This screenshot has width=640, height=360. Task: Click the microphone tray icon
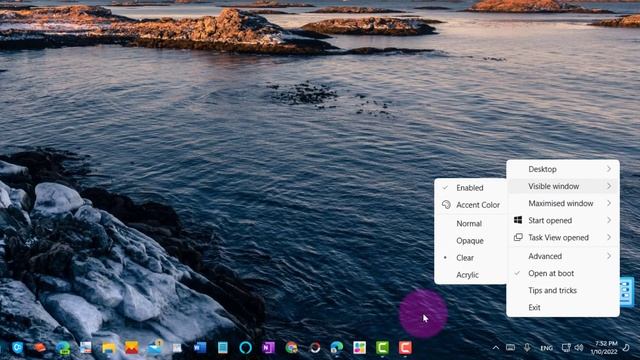click(x=527, y=348)
